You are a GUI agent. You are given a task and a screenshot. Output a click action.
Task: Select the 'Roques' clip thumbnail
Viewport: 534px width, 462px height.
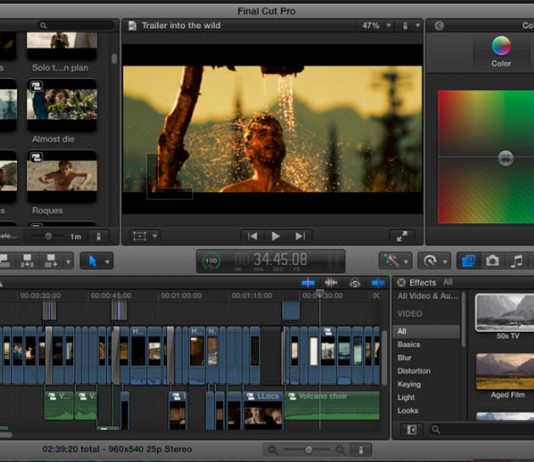pyautogui.click(x=62, y=176)
